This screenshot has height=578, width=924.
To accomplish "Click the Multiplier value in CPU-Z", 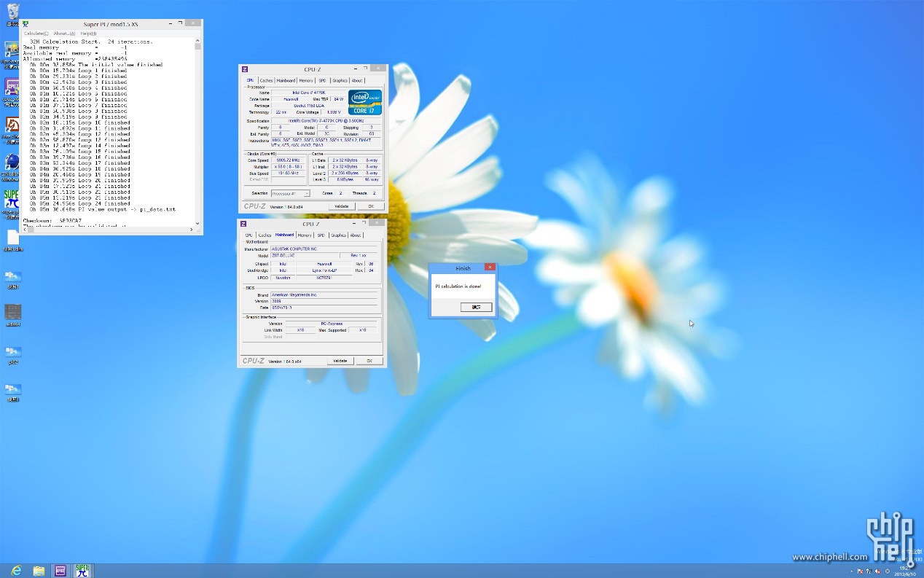I will 288,167.
